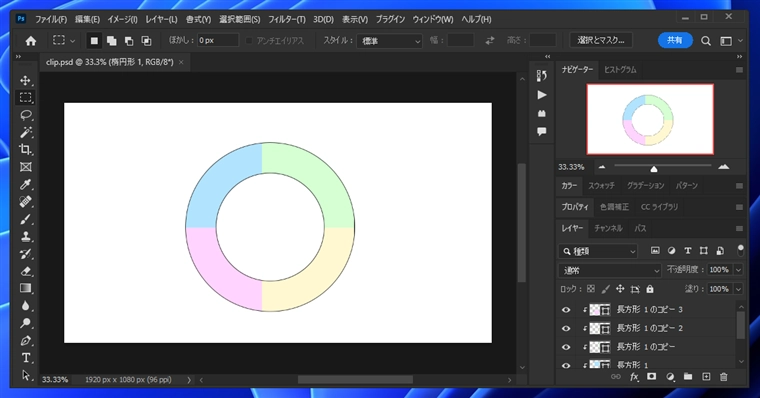Viewport: 760px width, 398px height.
Task: Select the Move tool
Action: click(25, 80)
